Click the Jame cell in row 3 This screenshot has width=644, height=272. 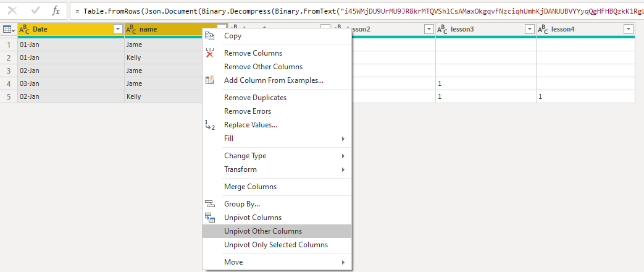164,70
